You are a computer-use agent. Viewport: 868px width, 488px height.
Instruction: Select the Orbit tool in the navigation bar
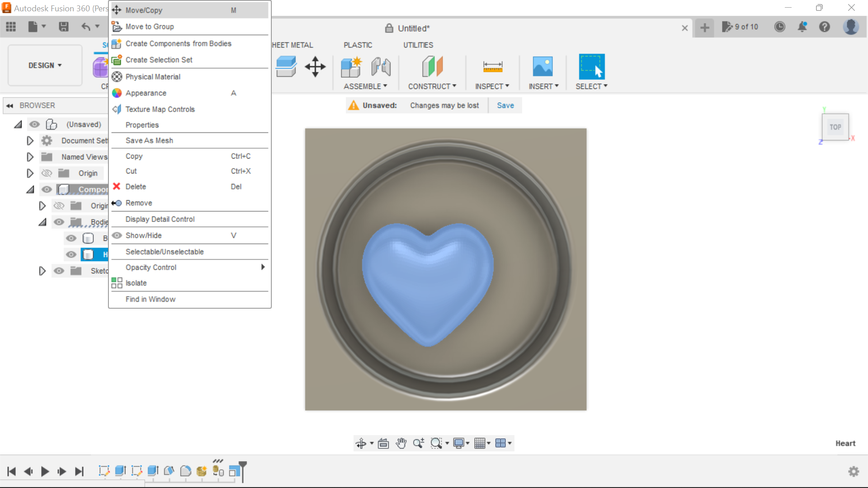pos(362,443)
